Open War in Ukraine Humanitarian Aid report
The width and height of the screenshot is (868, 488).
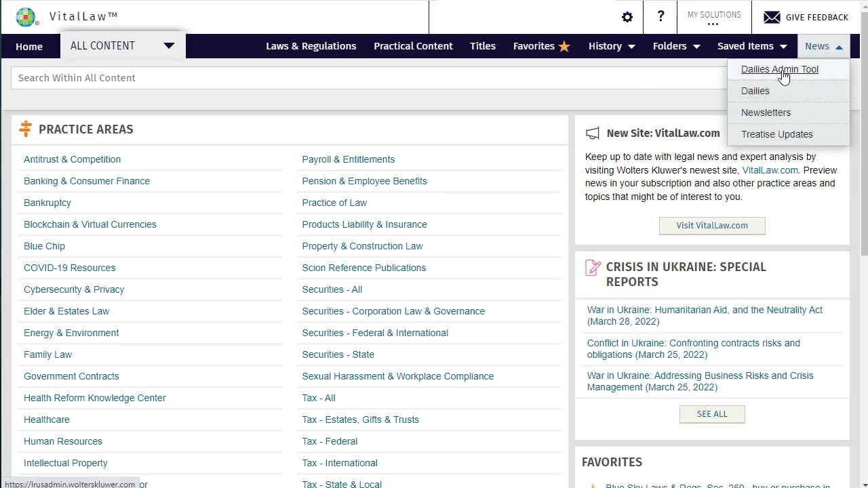coord(705,316)
